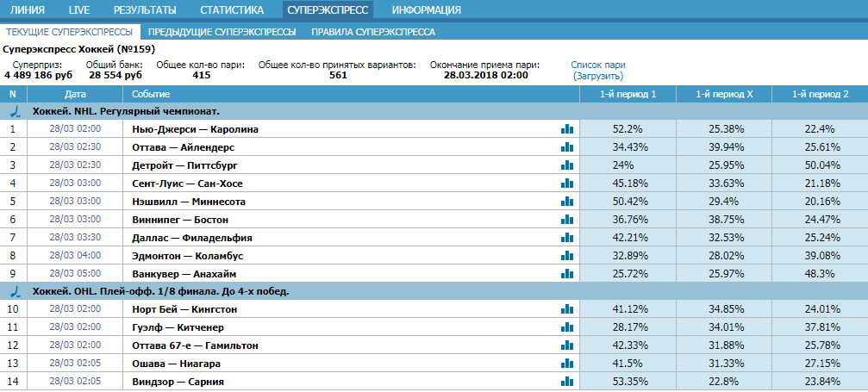868x392 pixels.
Task: Open statistics icon for Ошава — Ниагара
Action: pyautogui.click(x=567, y=364)
